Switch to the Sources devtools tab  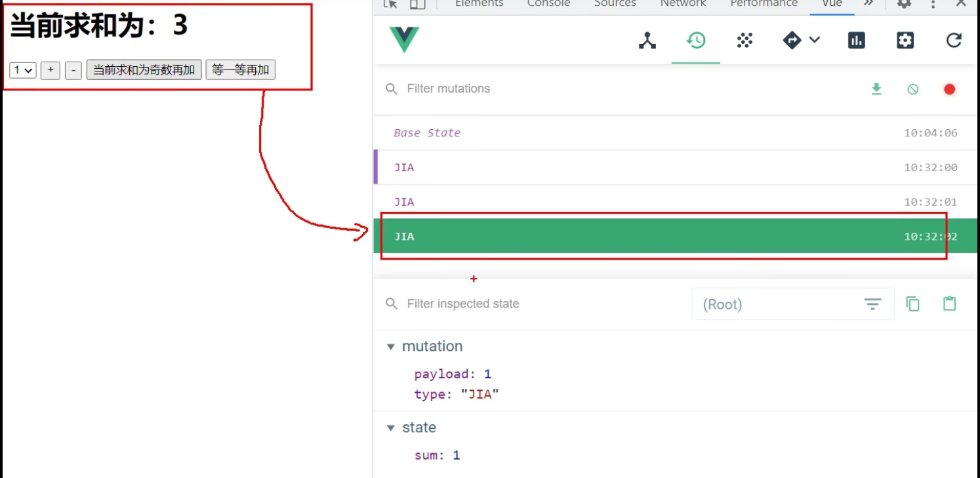click(x=615, y=4)
